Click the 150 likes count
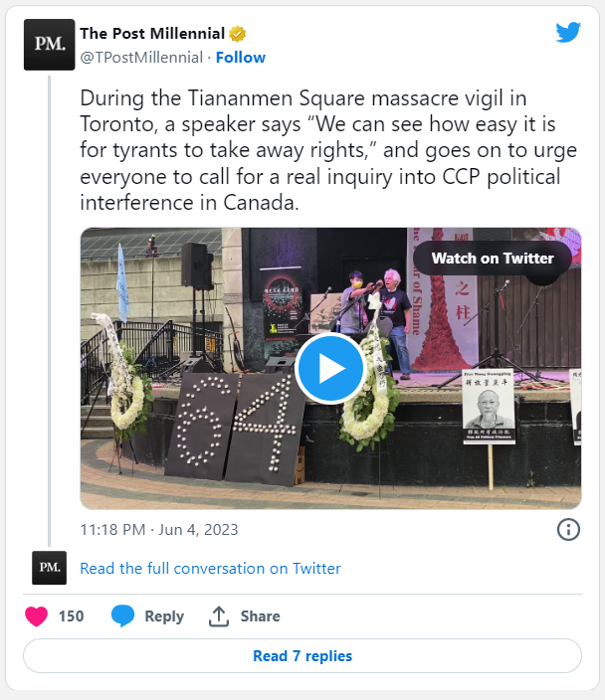Screen dimensions: 605x700 point(71,616)
